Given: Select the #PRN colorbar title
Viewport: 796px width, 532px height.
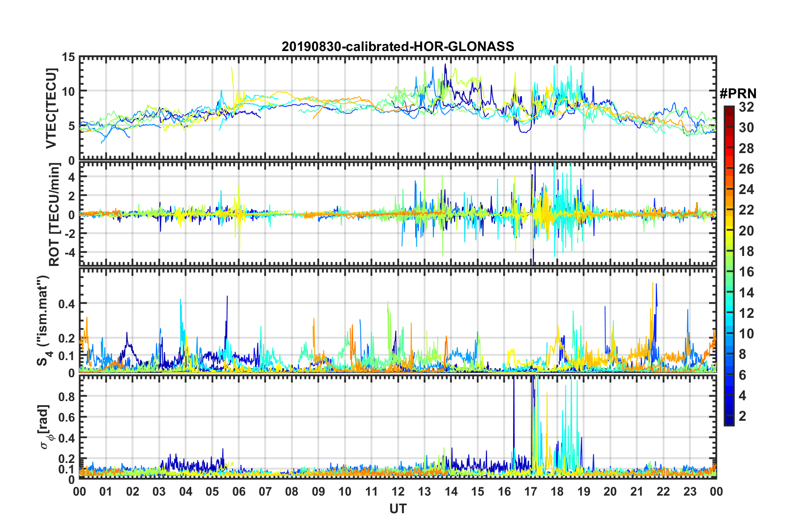Looking at the screenshot, I should point(738,94).
